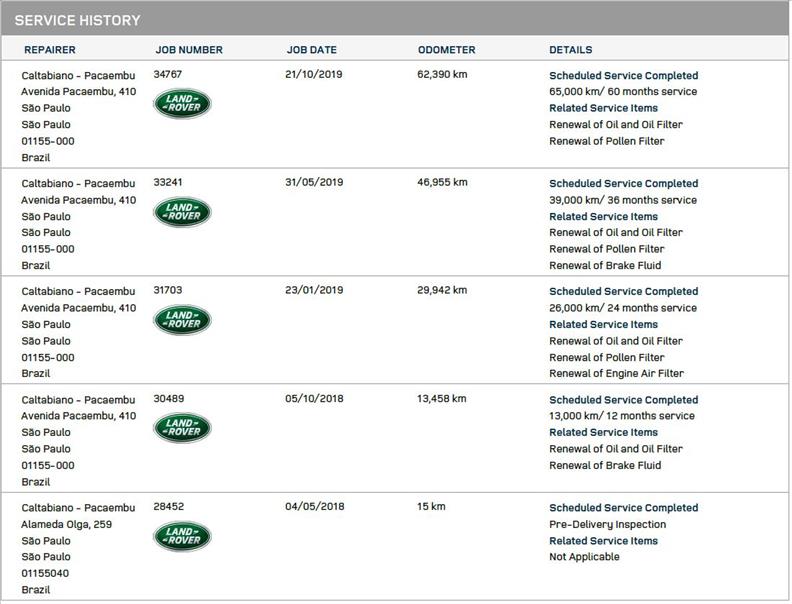
Task: Click the Job Number column header
Action: (189, 50)
